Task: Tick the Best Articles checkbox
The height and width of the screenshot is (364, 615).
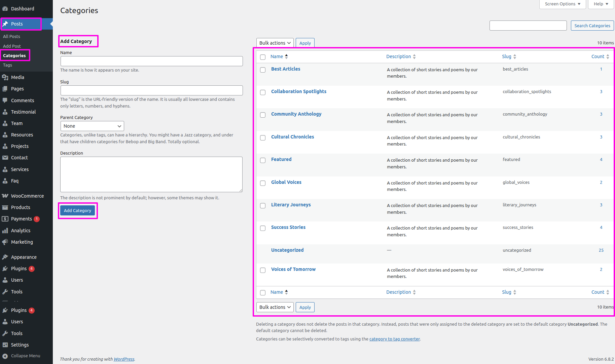Action: pyautogui.click(x=263, y=70)
